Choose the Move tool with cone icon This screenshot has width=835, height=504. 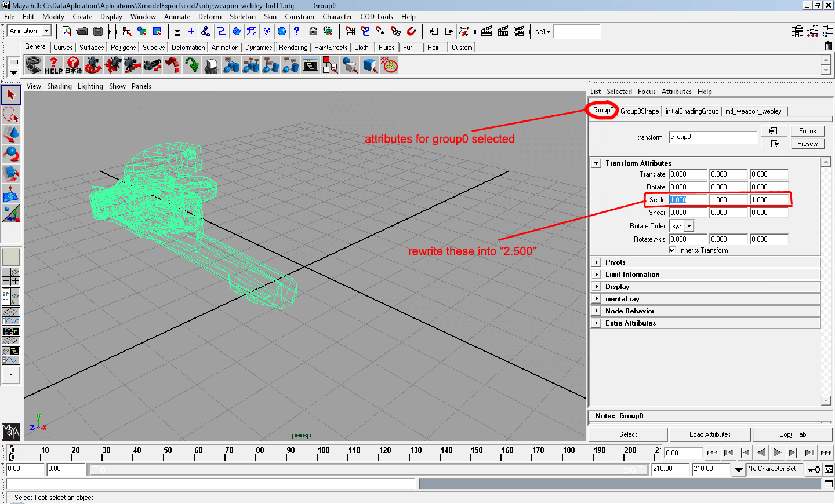click(x=11, y=134)
